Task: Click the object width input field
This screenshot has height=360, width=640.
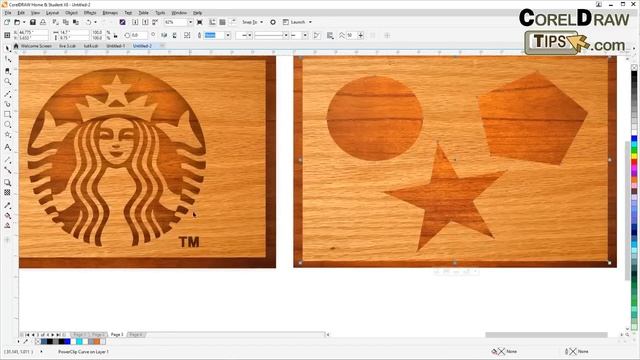Action: 73,32
